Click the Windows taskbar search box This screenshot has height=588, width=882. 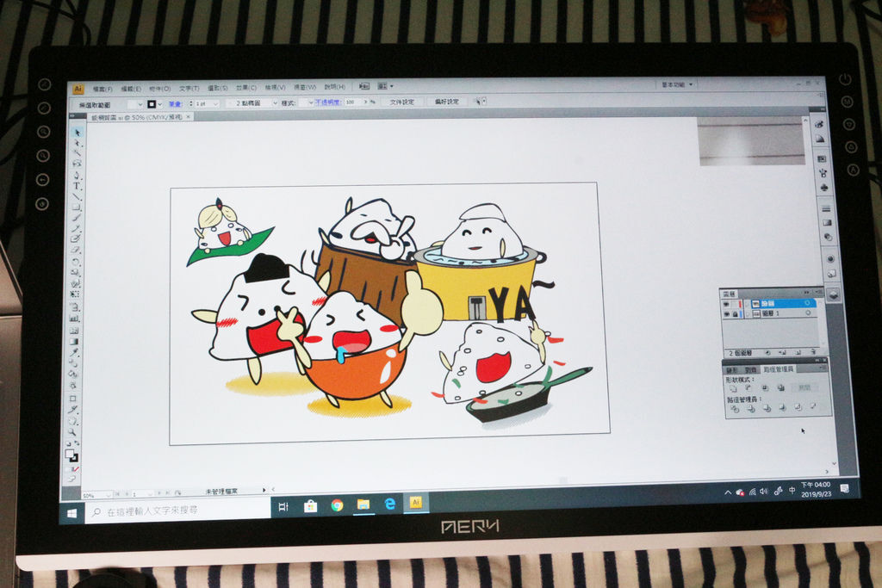click(177, 511)
